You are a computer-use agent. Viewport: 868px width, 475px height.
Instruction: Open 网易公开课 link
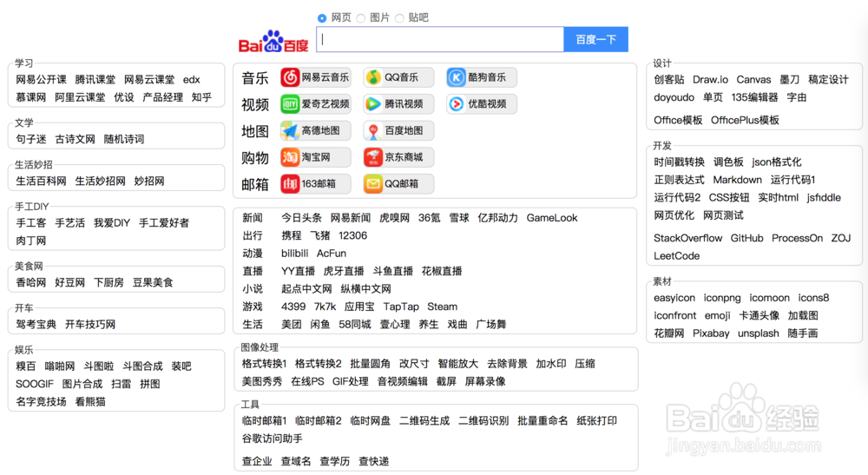41,80
